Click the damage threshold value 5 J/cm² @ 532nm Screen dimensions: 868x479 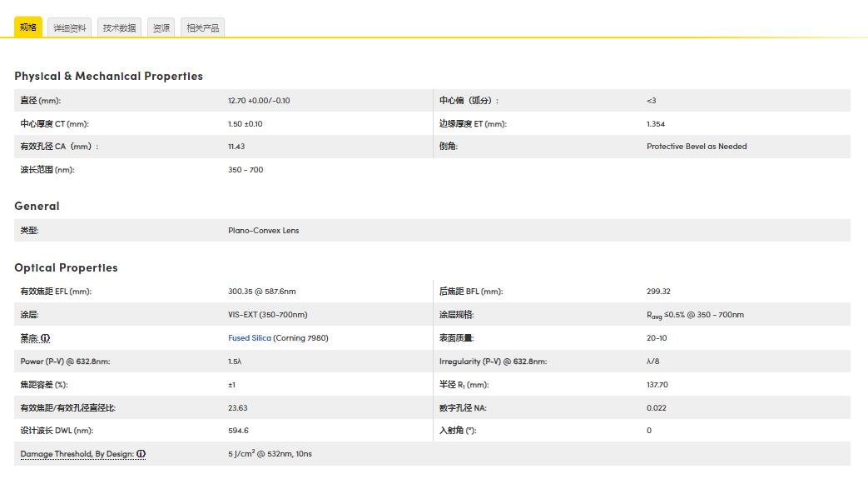270,453
